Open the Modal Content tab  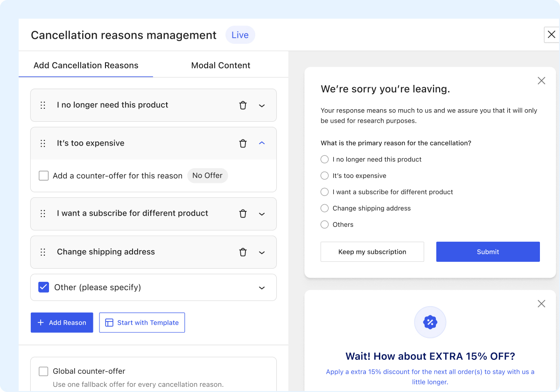[221, 65]
